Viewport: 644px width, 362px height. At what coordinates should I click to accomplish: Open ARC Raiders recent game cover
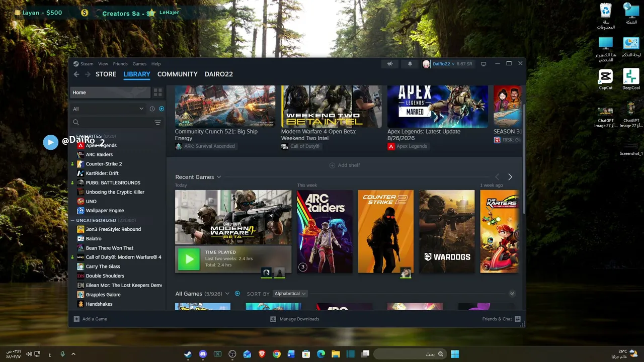(325, 231)
